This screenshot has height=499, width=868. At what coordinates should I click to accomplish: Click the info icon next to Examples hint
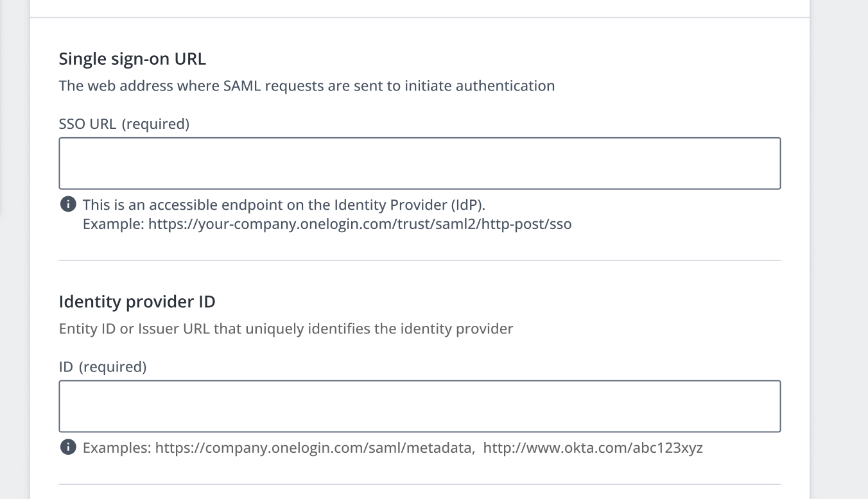[66, 448]
